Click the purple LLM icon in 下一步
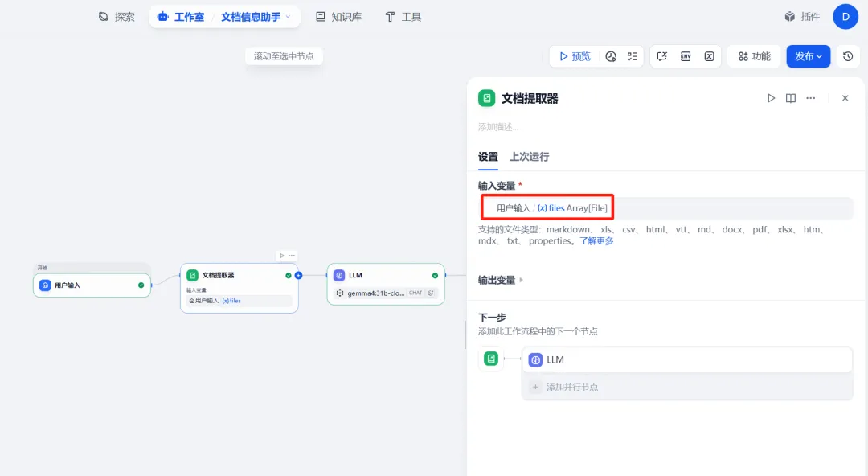Screen dimensions: 868x476 point(535,360)
